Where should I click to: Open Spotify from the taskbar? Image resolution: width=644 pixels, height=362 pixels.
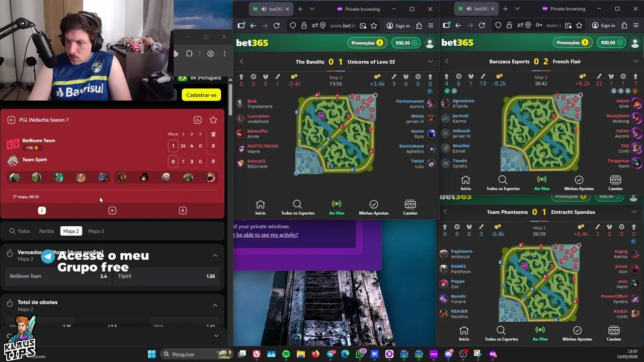(286, 354)
